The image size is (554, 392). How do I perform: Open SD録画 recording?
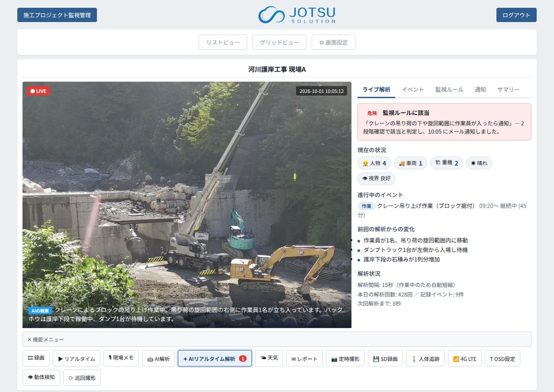(385, 358)
